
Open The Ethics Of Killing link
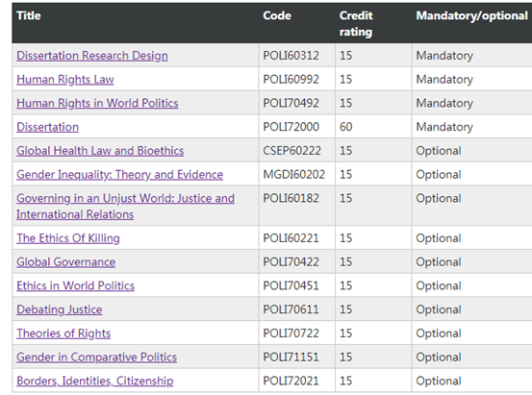click(x=68, y=238)
